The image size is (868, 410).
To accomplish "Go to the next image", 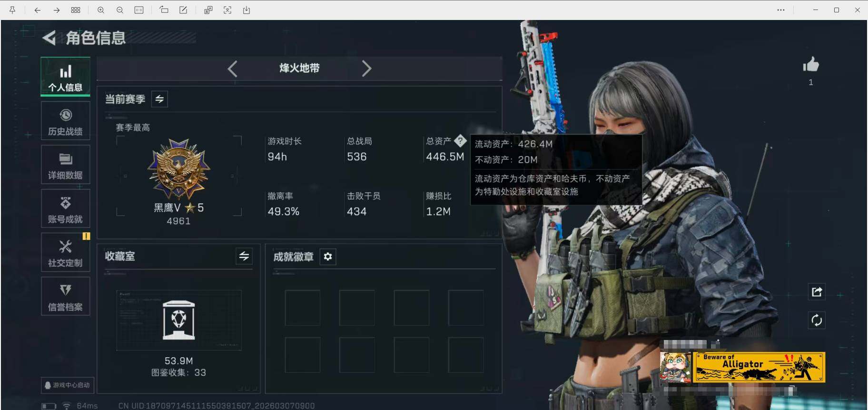I will pyautogui.click(x=56, y=10).
